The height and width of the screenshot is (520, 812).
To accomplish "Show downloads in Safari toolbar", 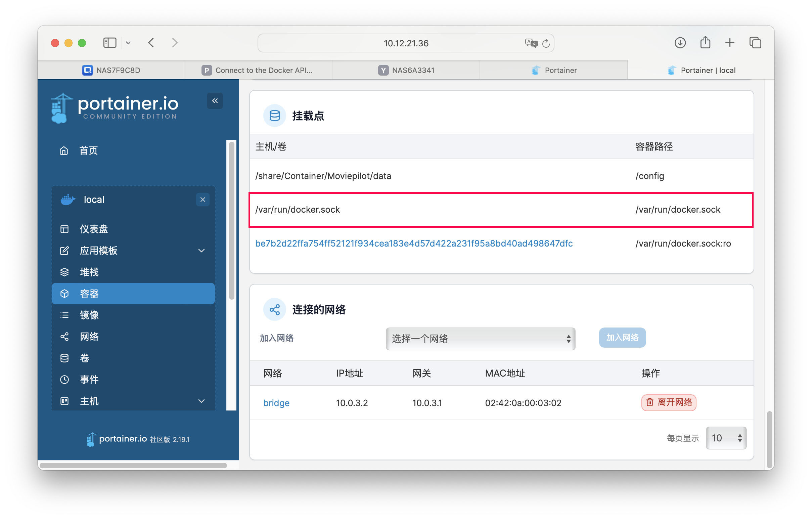I will [x=680, y=43].
